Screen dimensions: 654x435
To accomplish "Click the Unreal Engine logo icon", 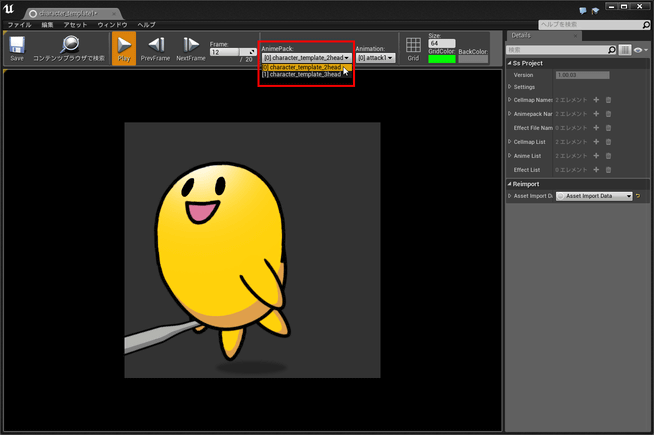I will tap(8, 9).
